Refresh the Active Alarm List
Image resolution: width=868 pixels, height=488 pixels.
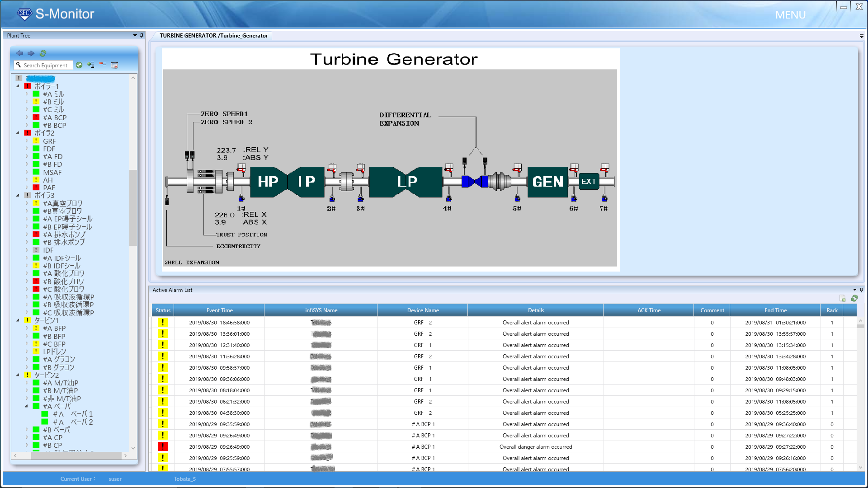(854, 299)
